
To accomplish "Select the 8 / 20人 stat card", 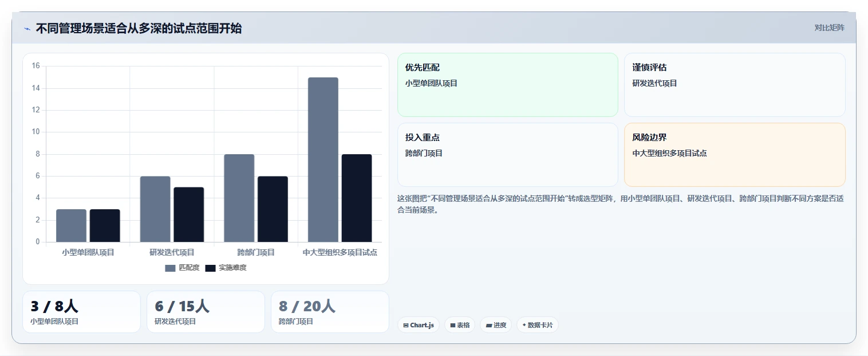I will click(330, 312).
